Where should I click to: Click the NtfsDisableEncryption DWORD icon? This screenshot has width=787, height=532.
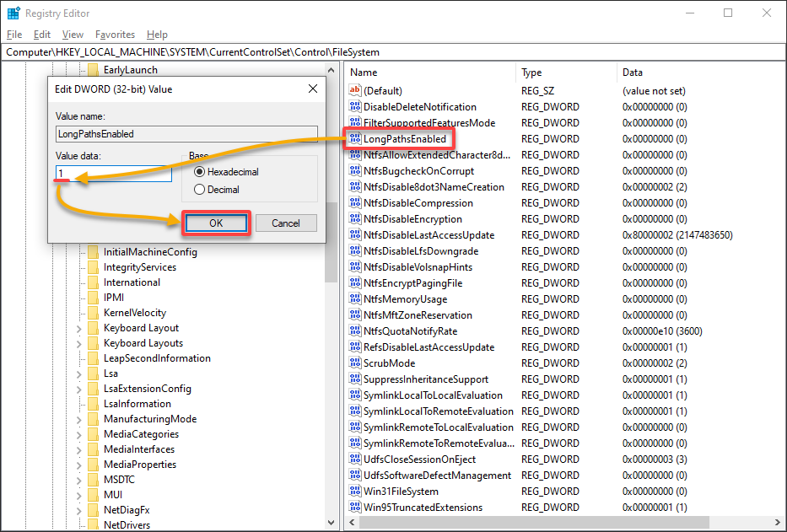[x=355, y=219]
